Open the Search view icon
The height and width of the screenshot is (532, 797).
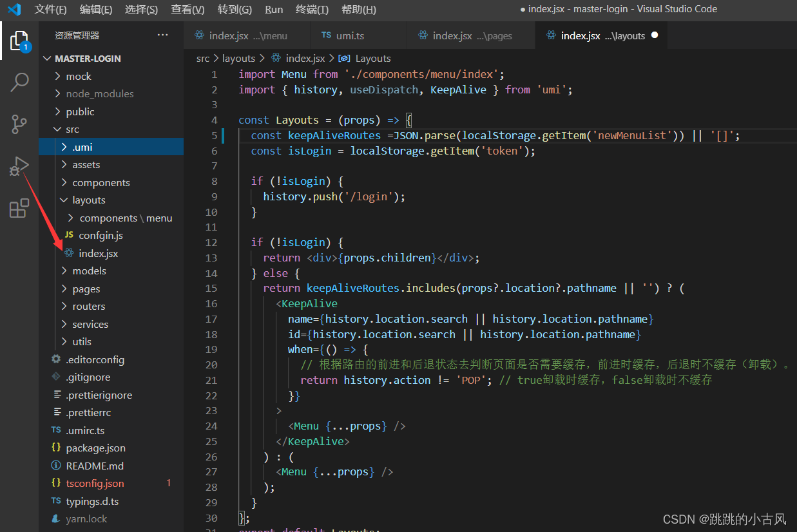(x=19, y=82)
